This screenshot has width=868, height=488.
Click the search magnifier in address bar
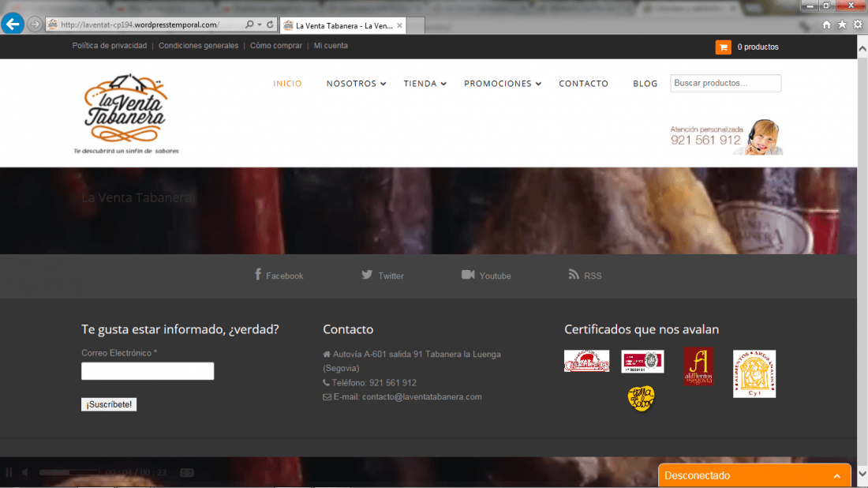[249, 24]
